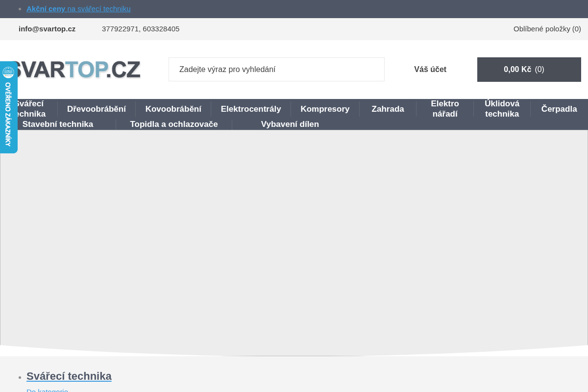
Task: Go to Čerpadla category
Action: (559, 109)
